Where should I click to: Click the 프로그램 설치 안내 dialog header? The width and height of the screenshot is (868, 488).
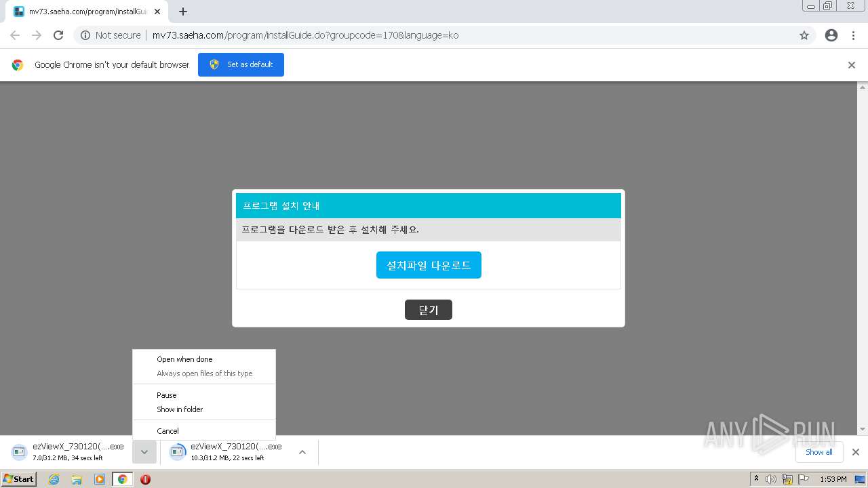click(x=429, y=205)
